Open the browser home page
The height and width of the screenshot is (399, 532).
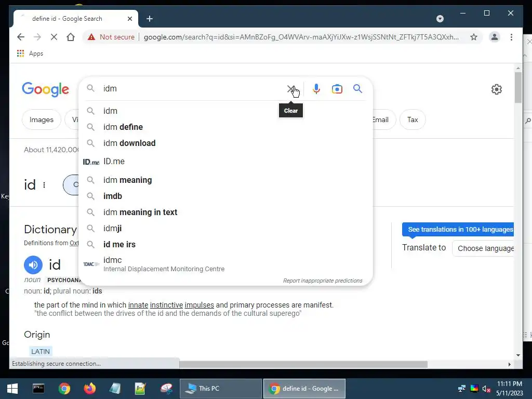tap(71, 37)
